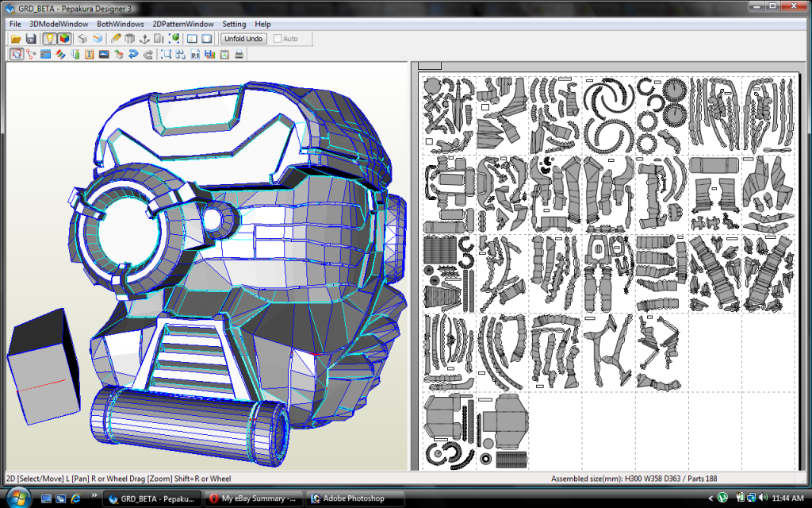Click the Unfold Undo button
This screenshot has height=508, width=812.
point(244,39)
